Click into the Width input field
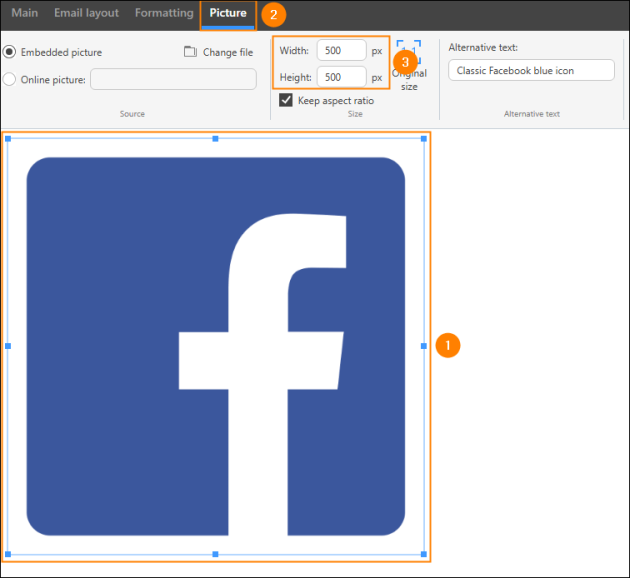 click(x=342, y=50)
